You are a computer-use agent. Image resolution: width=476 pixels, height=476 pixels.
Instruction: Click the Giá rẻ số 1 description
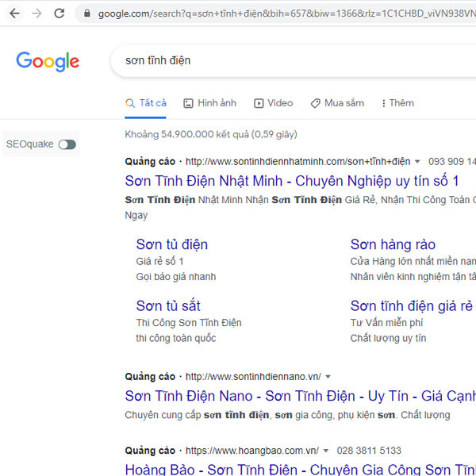click(x=159, y=261)
